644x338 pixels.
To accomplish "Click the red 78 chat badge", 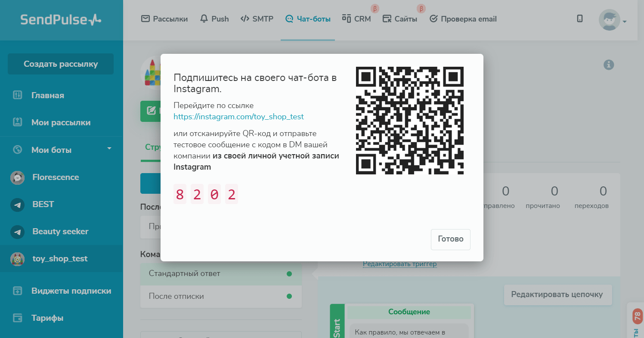I will pos(637,317).
